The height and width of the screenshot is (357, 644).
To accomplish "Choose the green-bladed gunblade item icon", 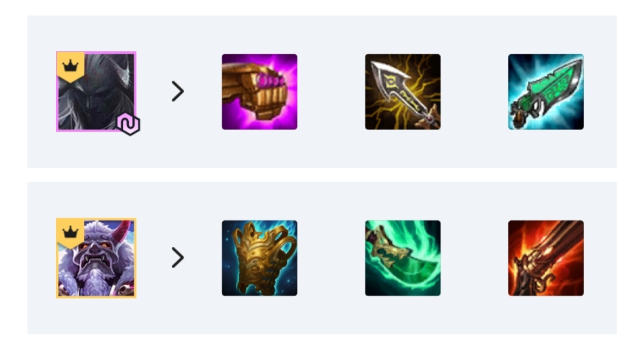I will pyautogui.click(x=546, y=92).
